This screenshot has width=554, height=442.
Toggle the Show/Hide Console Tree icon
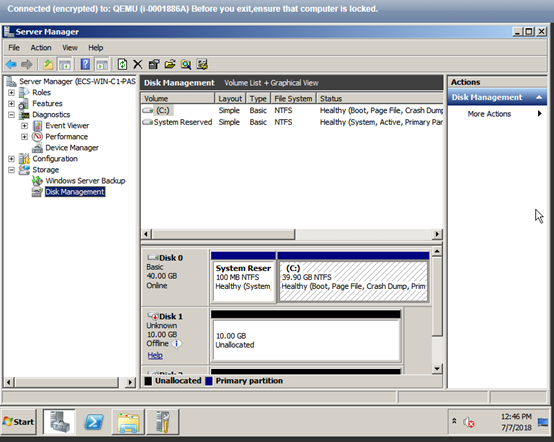click(65, 65)
